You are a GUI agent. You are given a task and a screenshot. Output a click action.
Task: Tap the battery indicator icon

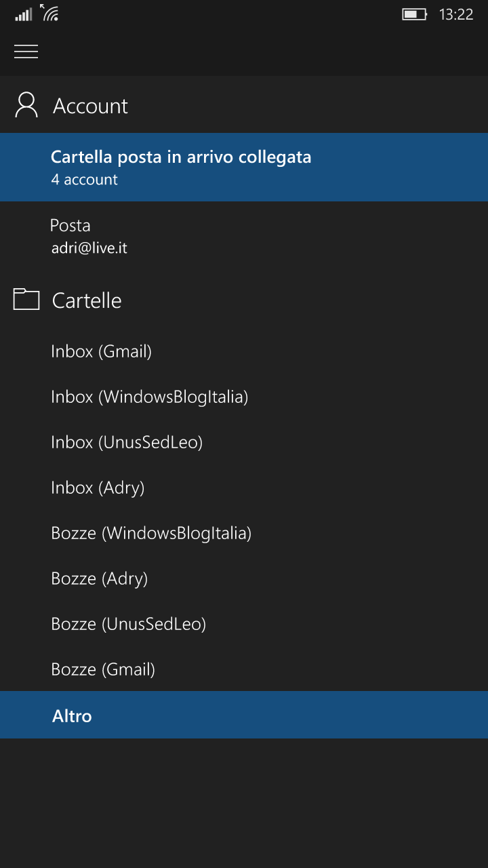(x=415, y=14)
